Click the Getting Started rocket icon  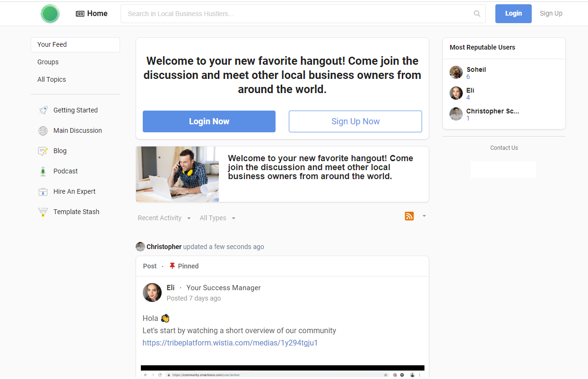(43, 110)
